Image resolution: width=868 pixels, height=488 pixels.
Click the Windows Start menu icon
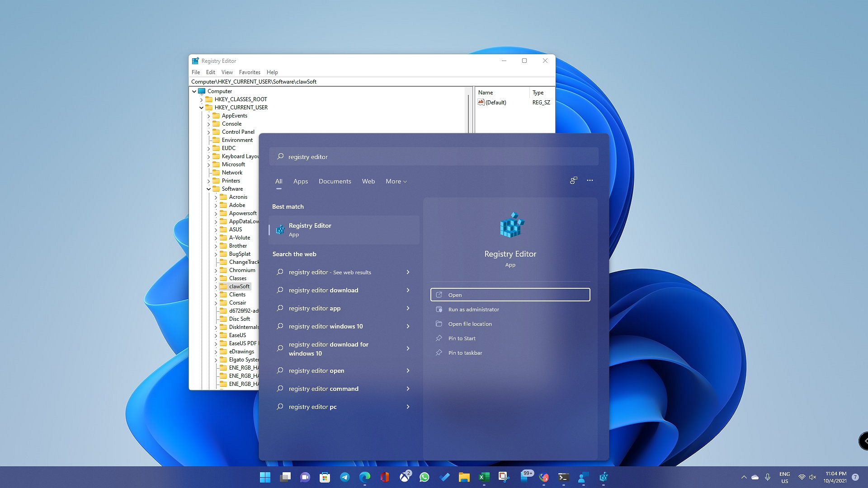pos(264,477)
